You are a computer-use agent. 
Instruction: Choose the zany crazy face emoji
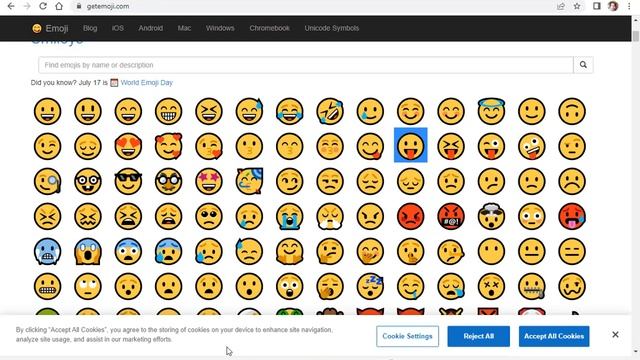click(532, 146)
